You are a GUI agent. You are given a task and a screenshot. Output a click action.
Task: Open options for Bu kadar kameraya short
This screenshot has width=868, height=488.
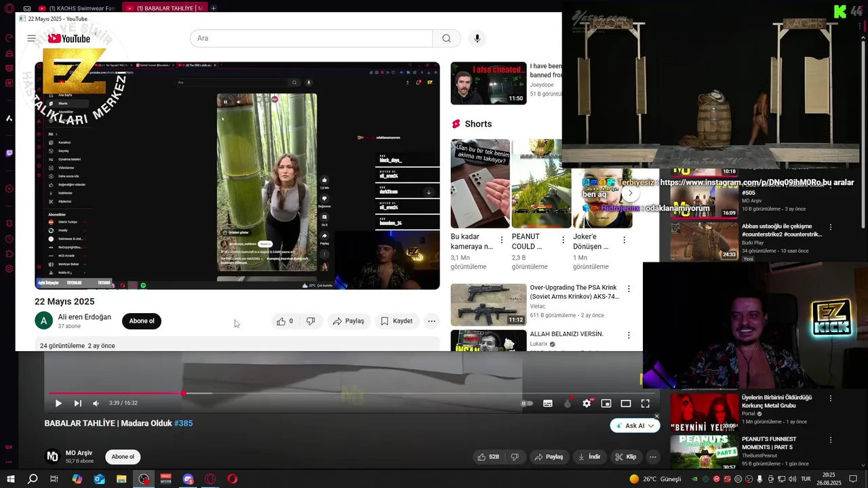click(502, 240)
